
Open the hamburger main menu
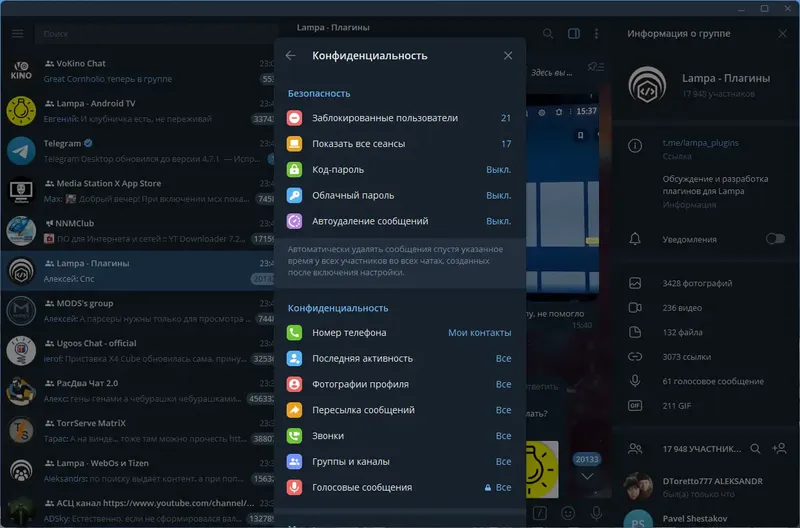tap(17, 34)
